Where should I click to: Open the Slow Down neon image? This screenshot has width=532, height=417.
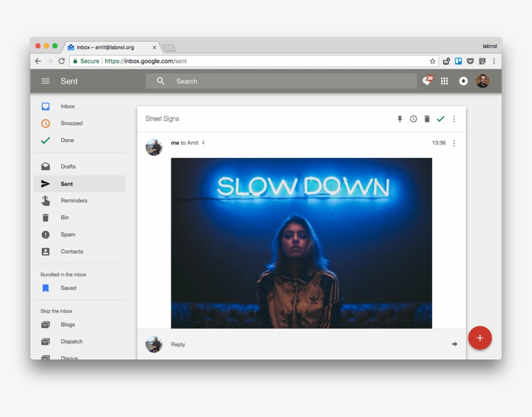click(301, 242)
